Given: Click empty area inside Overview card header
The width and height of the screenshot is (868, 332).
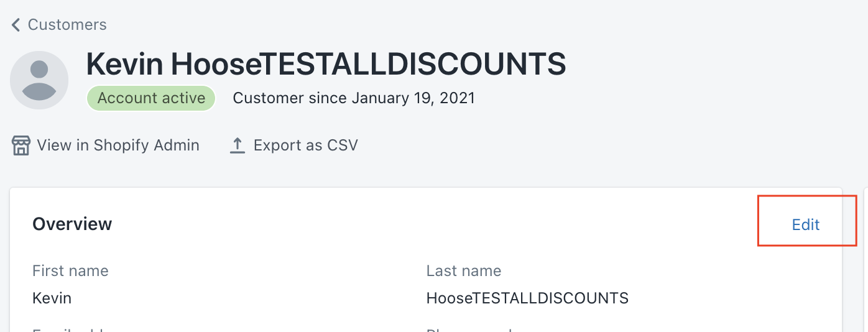Looking at the screenshot, I should [x=435, y=224].
